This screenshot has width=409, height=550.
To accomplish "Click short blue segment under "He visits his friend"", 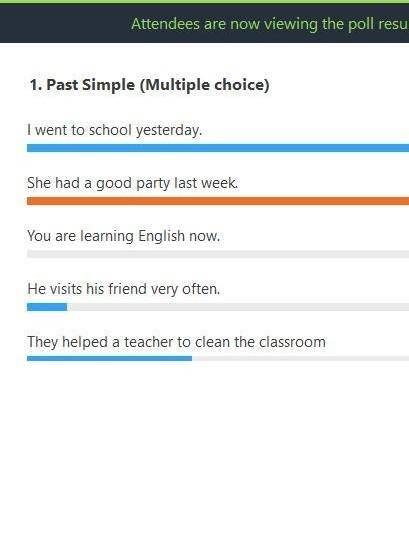I will pyautogui.click(x=47, y=307).
